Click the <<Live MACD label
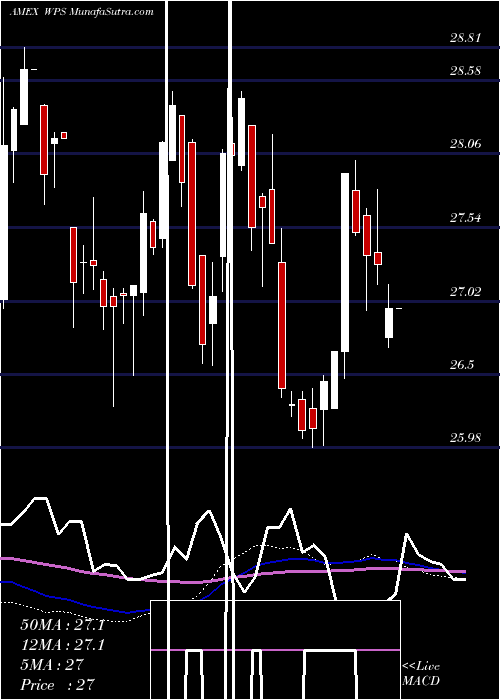The width and height of the screenshot is (500, 700). coord(421,674)
